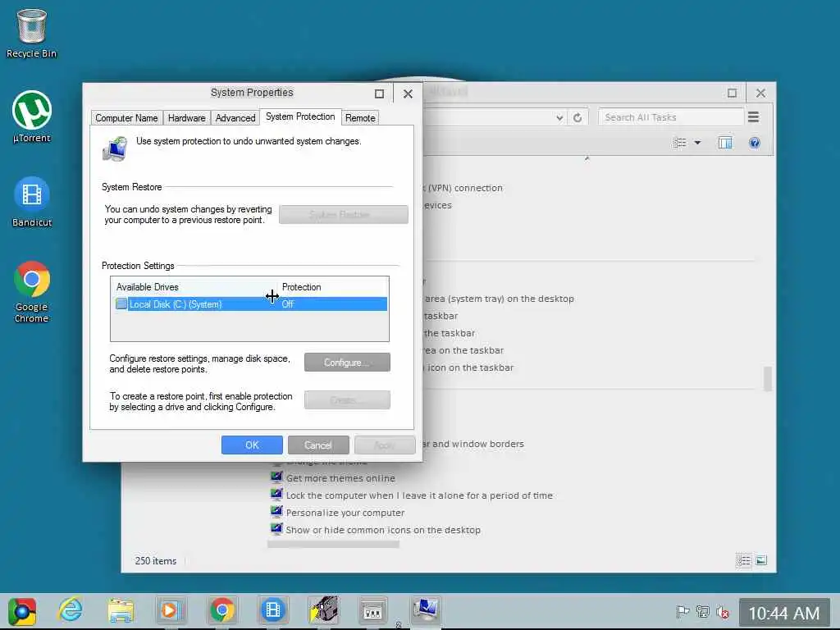Click icon beside Get more themes online
The height and width of the screenshot is (630, 840).
pyautogui.click(x=276, y=477)
